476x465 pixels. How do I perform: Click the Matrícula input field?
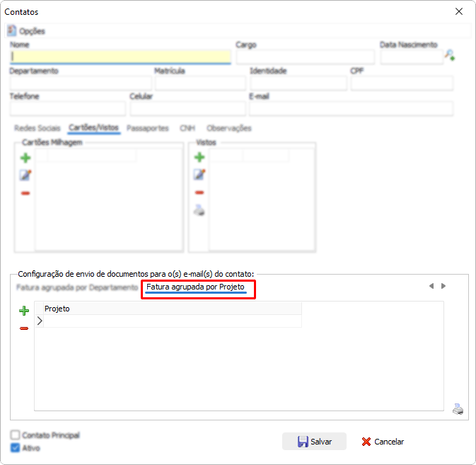point(200,84)
